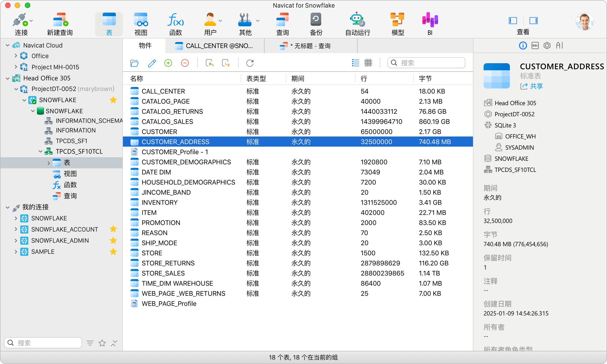Viewport: 607px width, 364px height.
Task: Toggle star on SNOWFLAKE_ACCOUNT connection
Action: click(x=113, y=229)
